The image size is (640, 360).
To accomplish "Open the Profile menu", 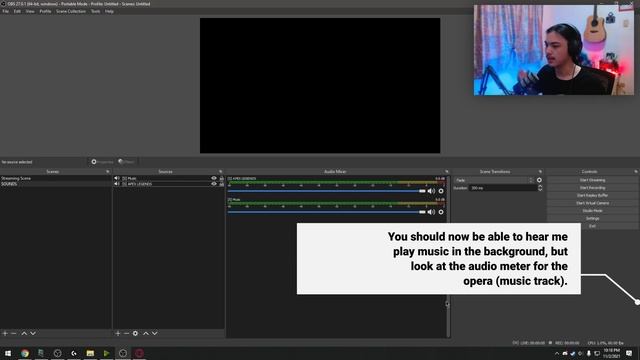I will tap(45, 11).
